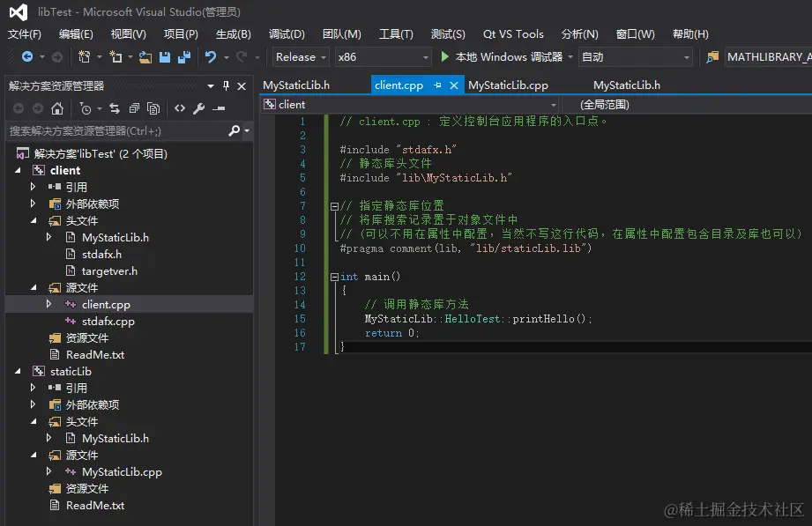Select ReadMe.txt under the client project

(x=94, y=355)
